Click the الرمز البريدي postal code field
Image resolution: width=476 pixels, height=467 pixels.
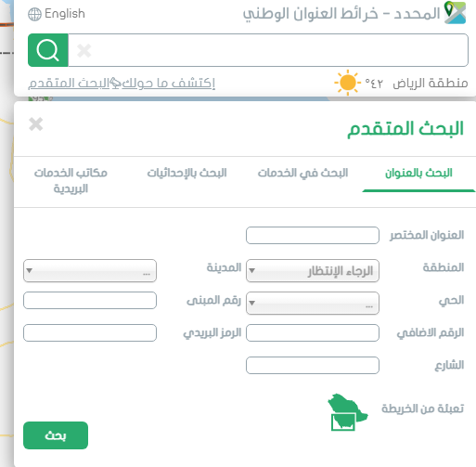click(90, 332)
